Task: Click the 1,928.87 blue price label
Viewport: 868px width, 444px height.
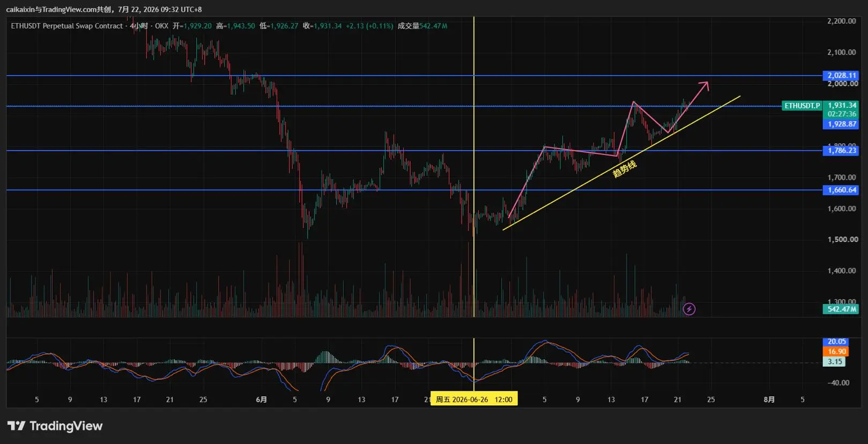Action: pyautogui.click(x=841, y=124)
